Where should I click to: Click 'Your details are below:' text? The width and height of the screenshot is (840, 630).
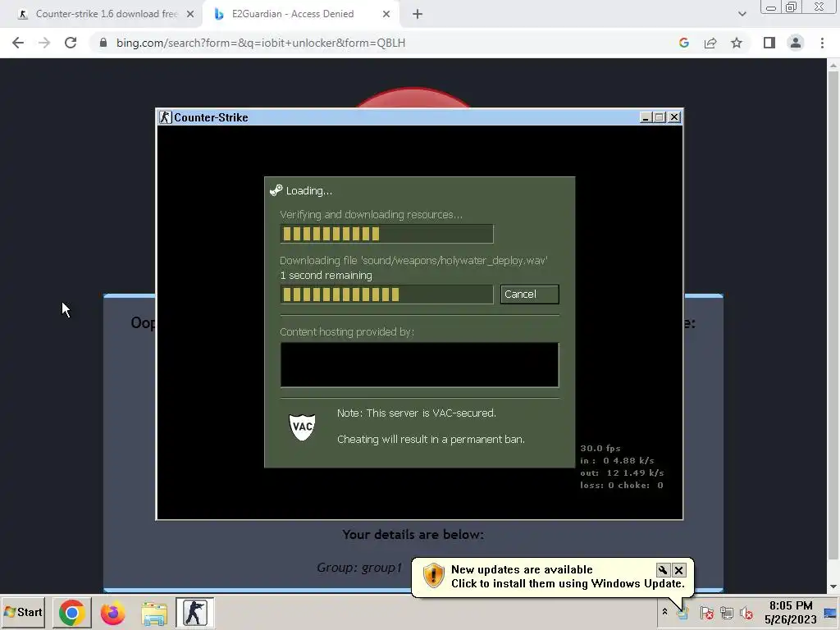pos(413,535)
